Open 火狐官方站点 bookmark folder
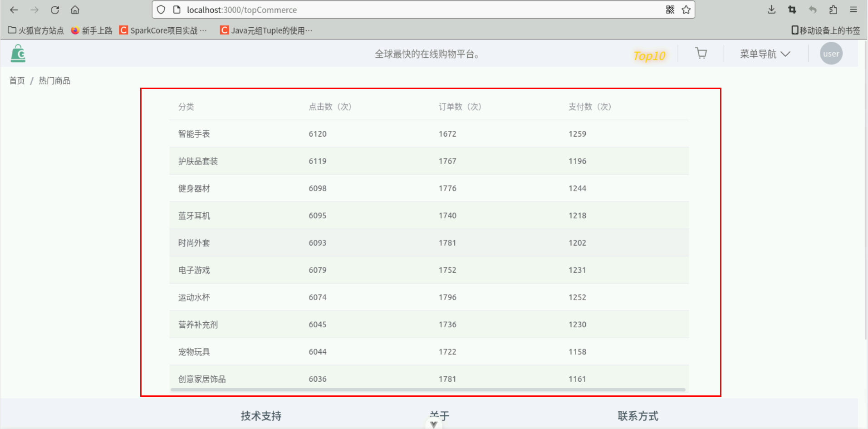 (36, 30)
